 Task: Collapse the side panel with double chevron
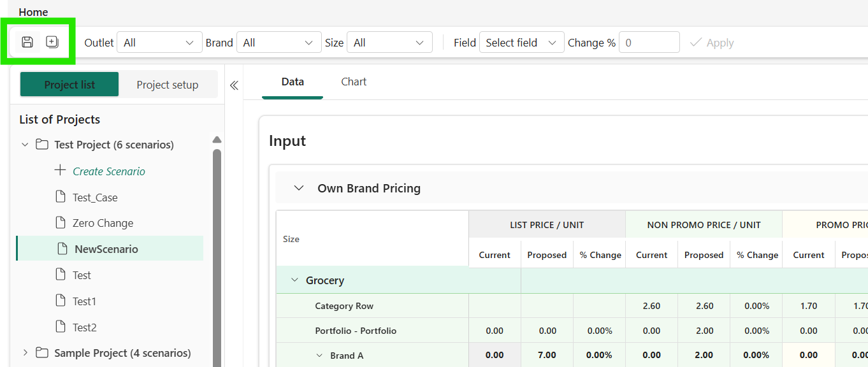coord(234,85)
